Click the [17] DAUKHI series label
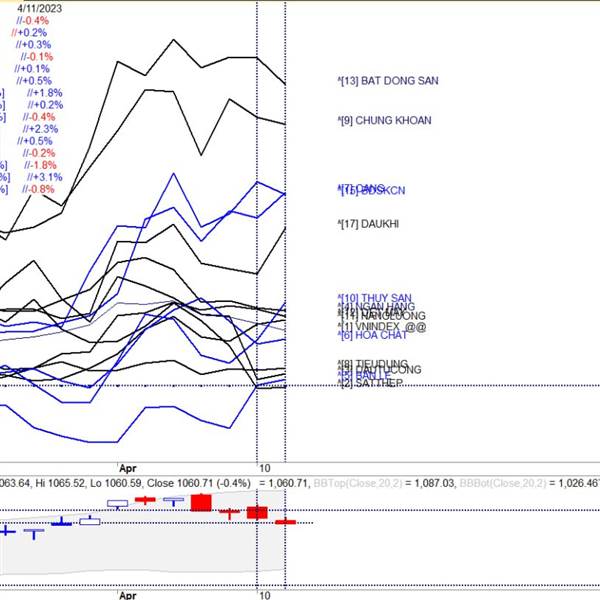This screenshot has height=600, width=600. [368, 224]
